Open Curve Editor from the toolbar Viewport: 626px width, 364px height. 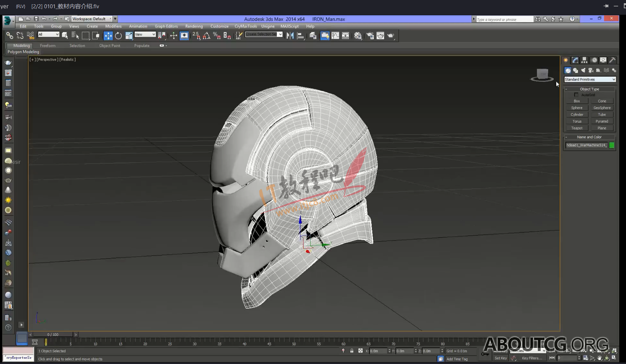(335, 36)
